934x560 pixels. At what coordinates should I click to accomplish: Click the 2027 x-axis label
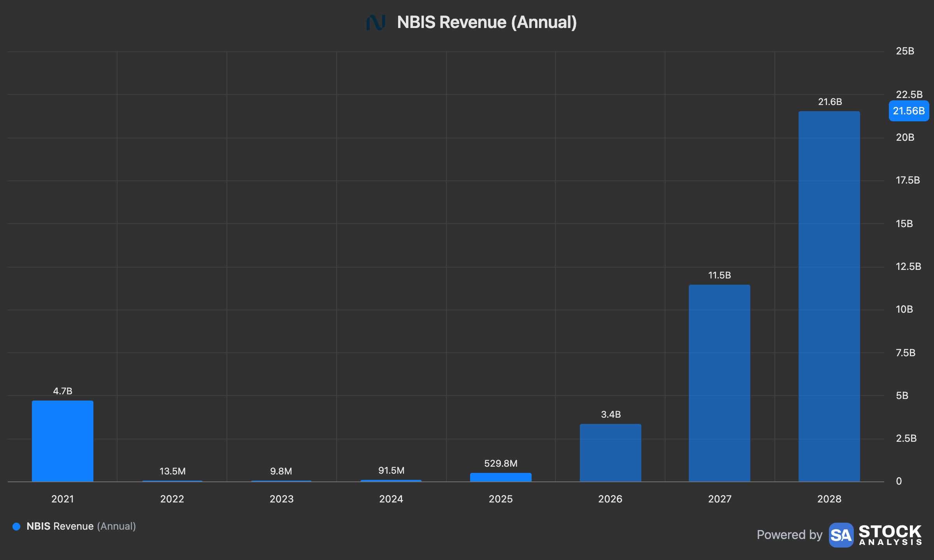pyautogui.click(x=720, y=499)
